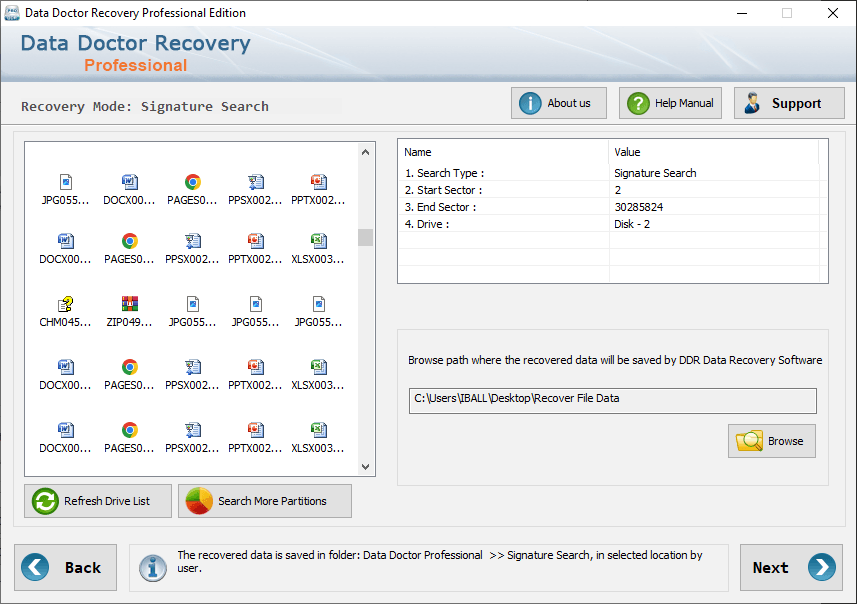Select the PPTX002 file in the top row
This screenshot has height=604, width=857.
pyautogui.click(x=318, y=189)
